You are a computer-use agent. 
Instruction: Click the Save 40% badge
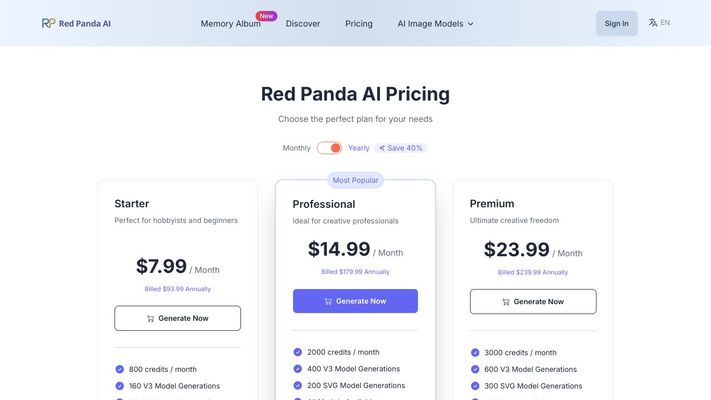coord(401,148)
